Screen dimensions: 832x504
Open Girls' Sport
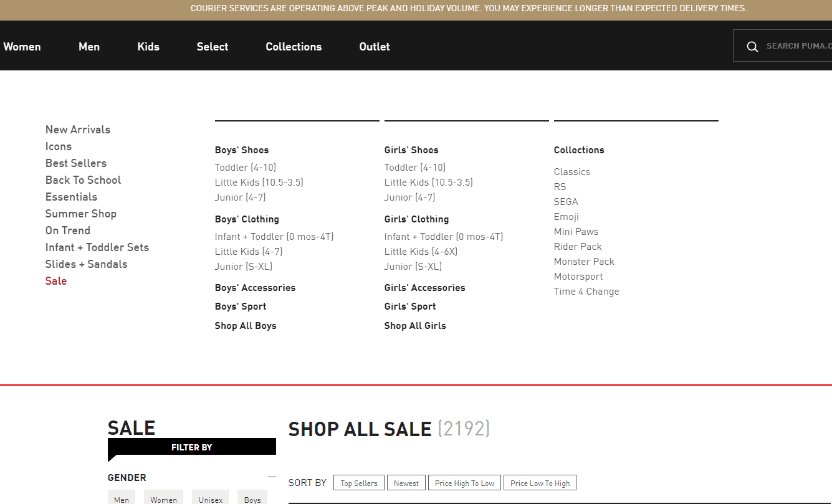410,307
